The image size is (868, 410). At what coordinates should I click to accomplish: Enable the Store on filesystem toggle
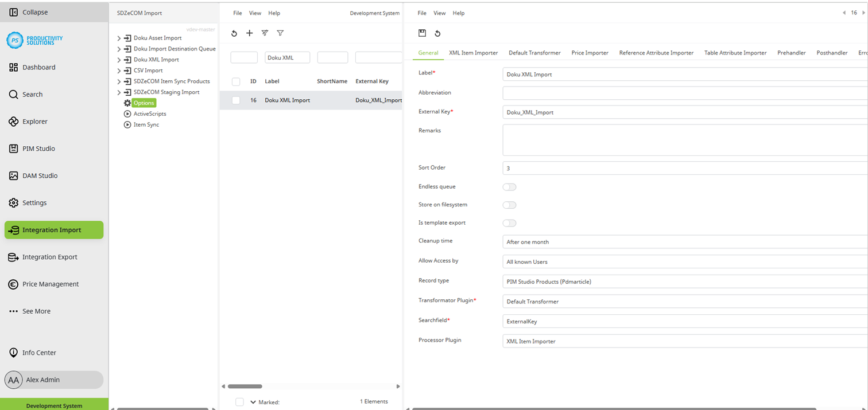point(509,205)
